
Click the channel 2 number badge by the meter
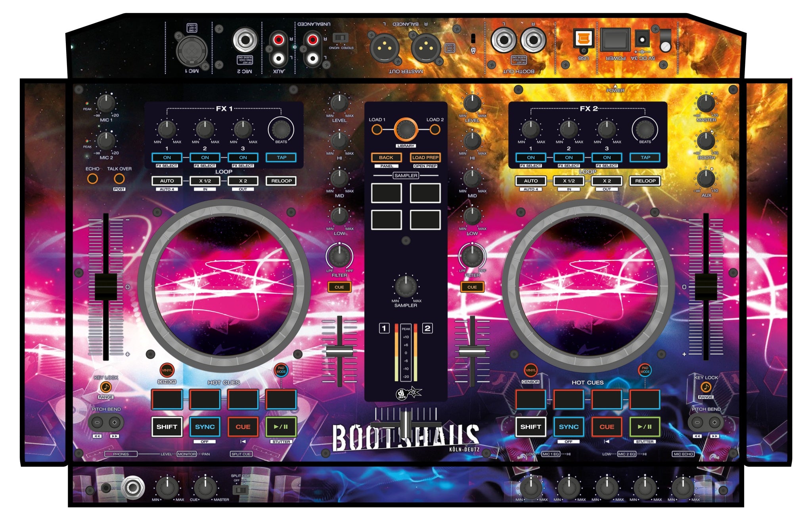pos(427,328)
